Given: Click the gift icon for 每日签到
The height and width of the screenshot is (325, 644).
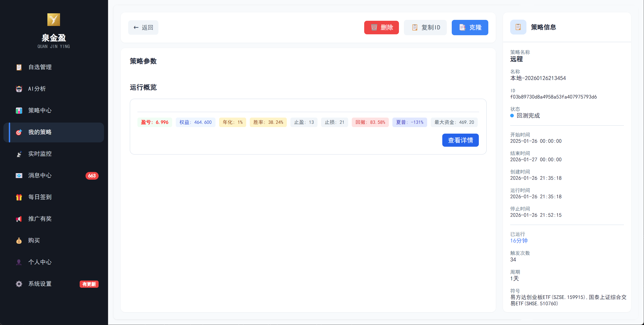Looking at the screenshot, I should coord(19,197).
